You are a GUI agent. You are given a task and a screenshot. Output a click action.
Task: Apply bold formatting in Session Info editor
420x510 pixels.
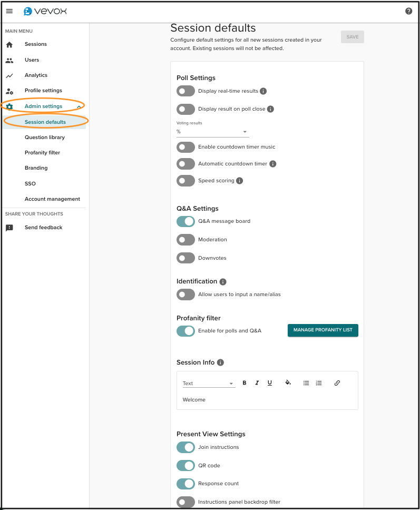pos(245,383)
